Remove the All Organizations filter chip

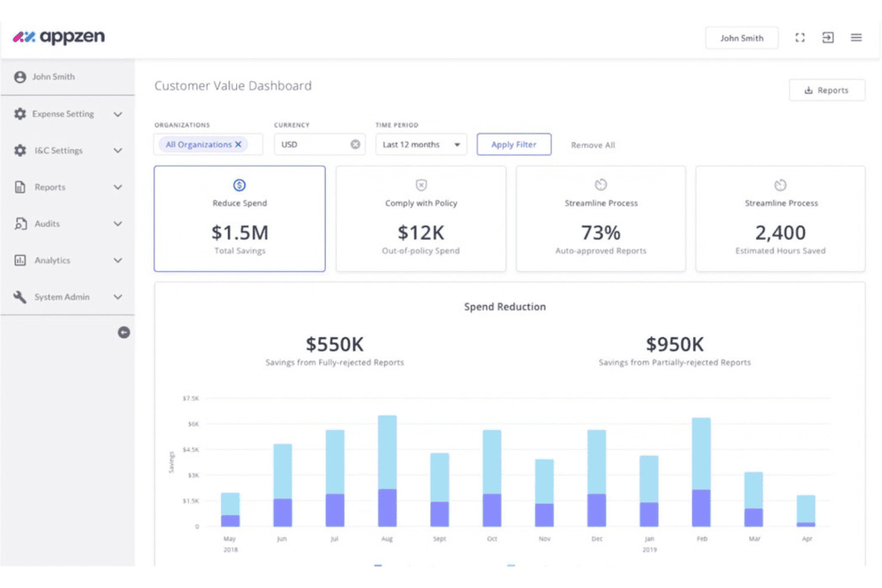pyautogui.click(x=238, y=144)
